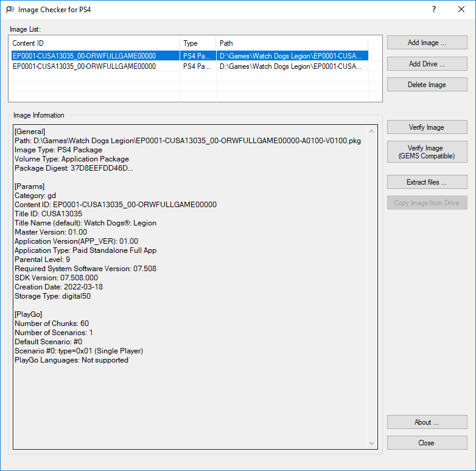Click the Application Type line

(x=85, y=250)
